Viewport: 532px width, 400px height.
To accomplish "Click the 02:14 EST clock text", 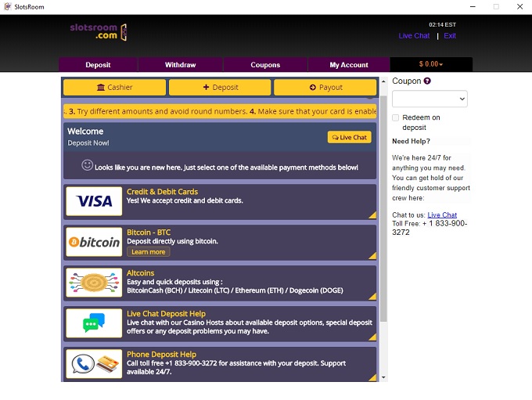I will [x=443, y=25].
